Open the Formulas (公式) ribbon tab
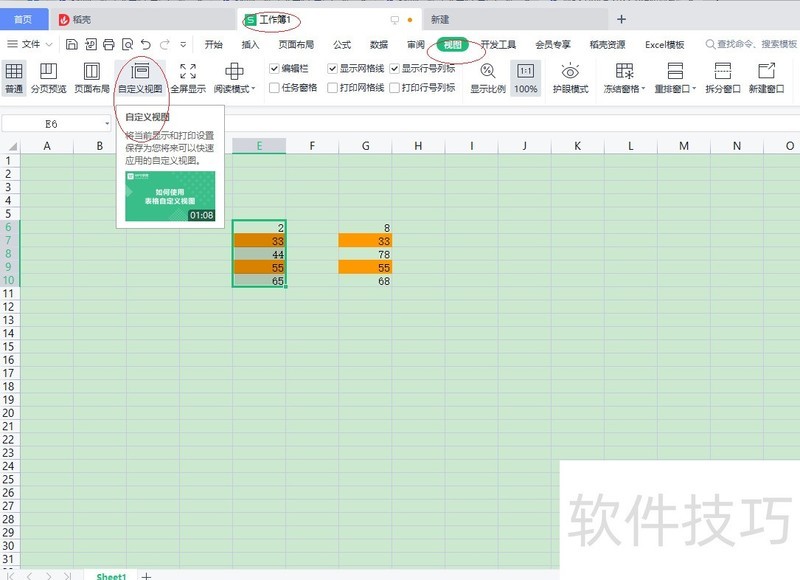The height and width of the screenshot is (580, 800). tap(342, 44)
